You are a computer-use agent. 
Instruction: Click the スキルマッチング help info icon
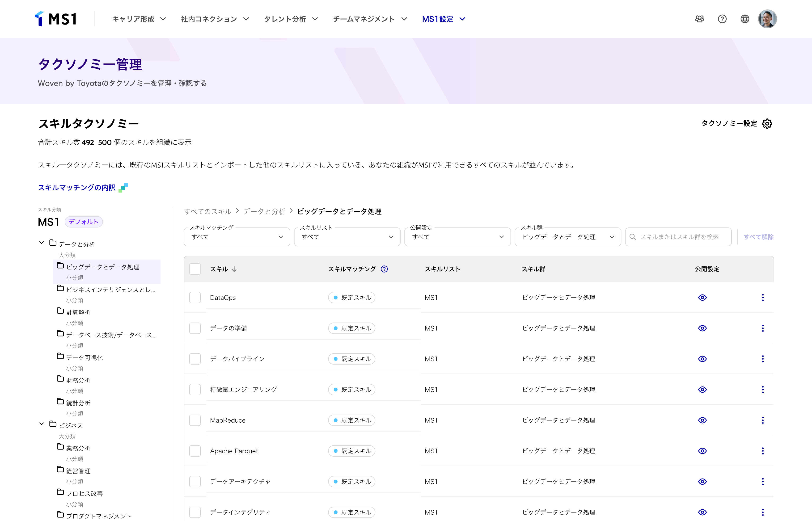384,269
